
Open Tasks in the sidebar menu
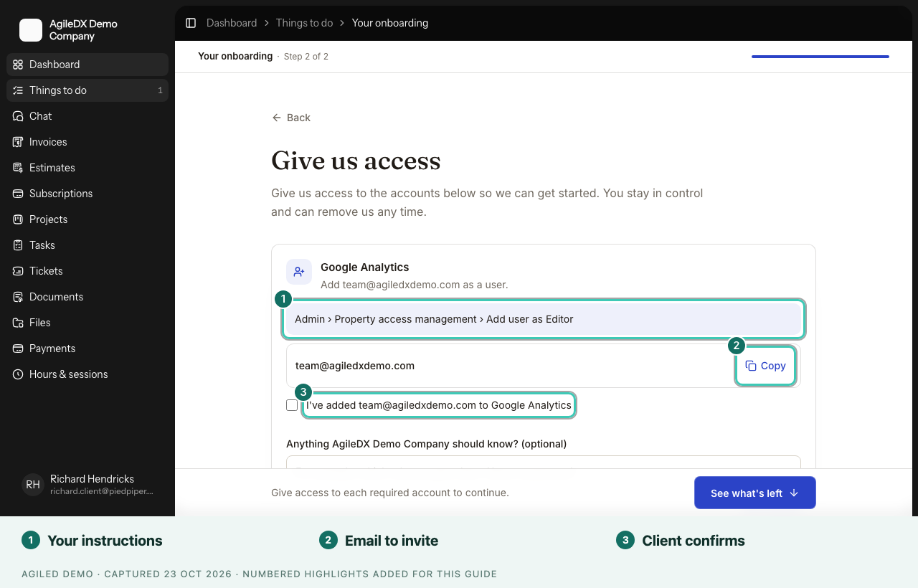[87, 245]
